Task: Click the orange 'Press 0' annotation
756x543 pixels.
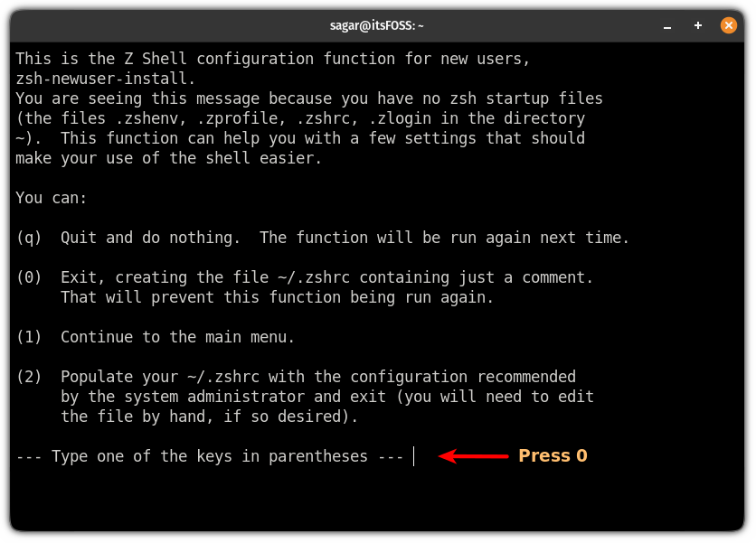Action: tap(553, 455)
